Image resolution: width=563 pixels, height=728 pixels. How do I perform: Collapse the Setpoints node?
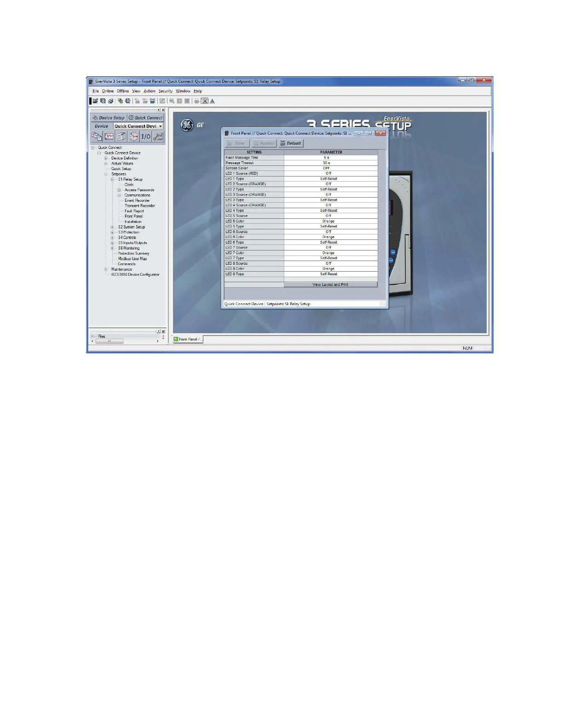[x=106, y=174]
